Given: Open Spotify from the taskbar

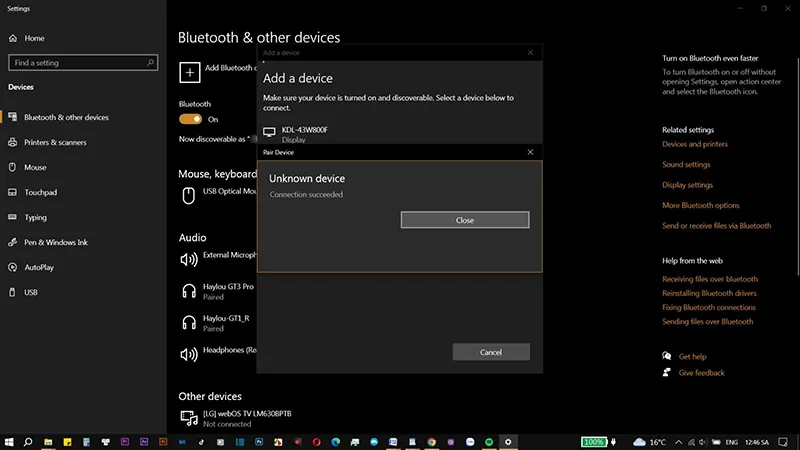Looking at the screenshot, I should point(489,441).
